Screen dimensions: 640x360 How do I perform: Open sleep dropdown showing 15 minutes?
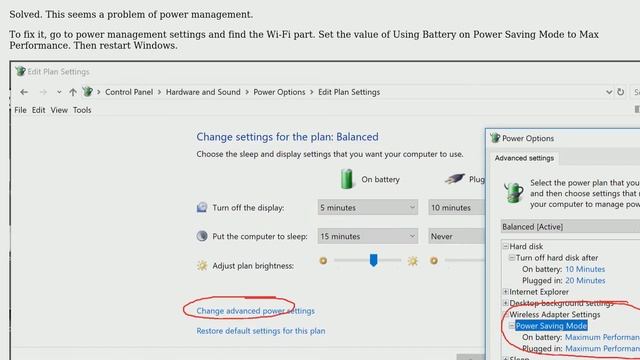pyautogui.click(x=368, y=236)
